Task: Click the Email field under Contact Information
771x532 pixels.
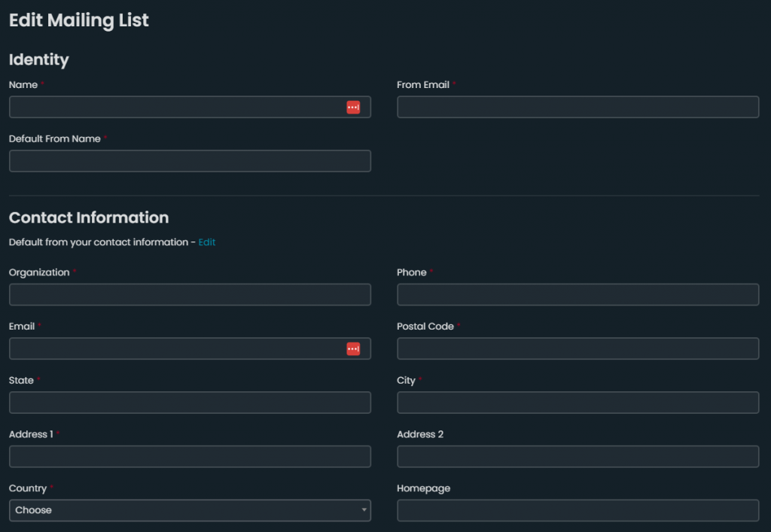Action: pos(175,349)
